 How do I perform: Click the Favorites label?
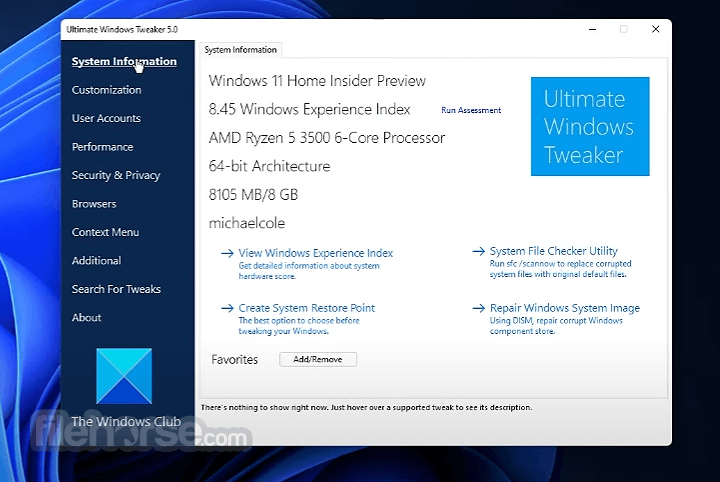pos(235,359)
